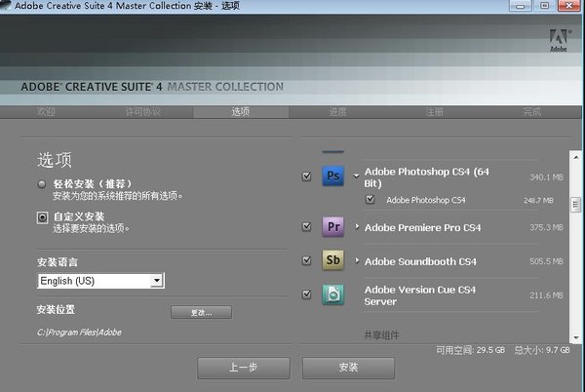Expand the Adobe Soundbooth CS4 entry
The height and width of the screenshot is (392, 585).
[x=357, y=260]
